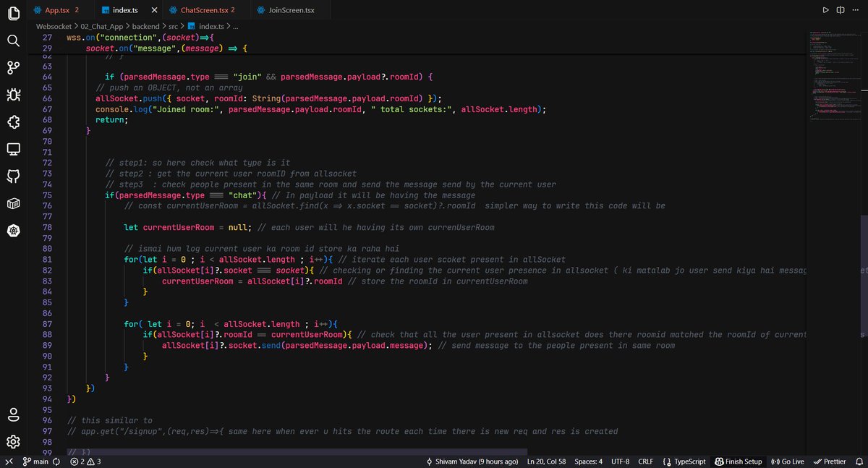Open the errors and warnings problems counter

coord(85,461)
